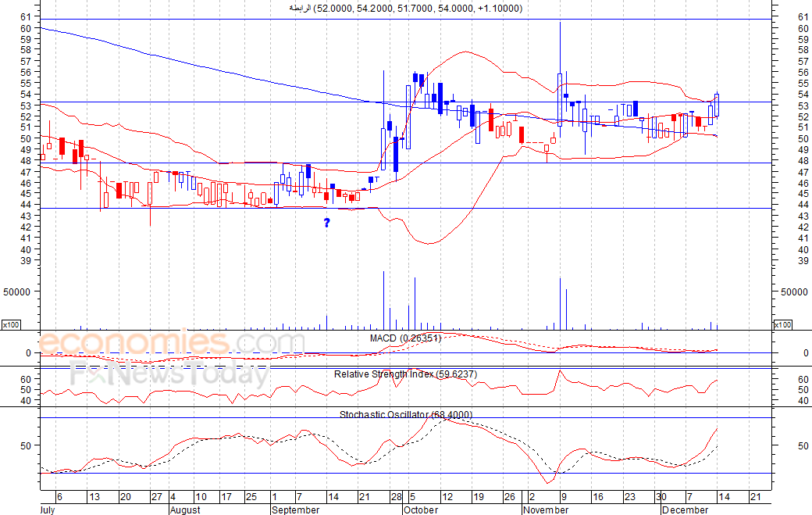Select the November month label

[x=546, y=510]
